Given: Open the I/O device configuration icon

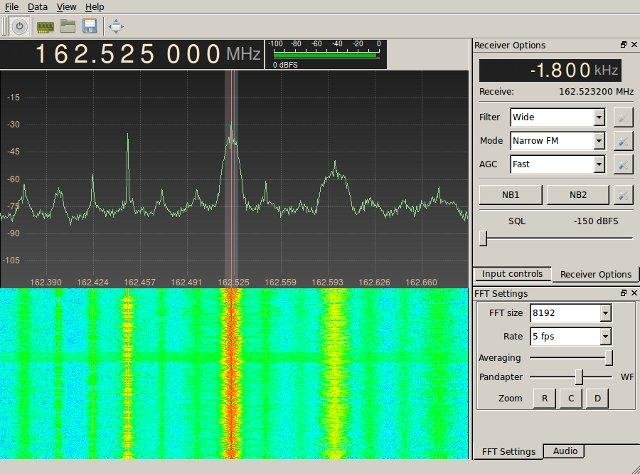Looking at the screenshot, I should 45,27.
